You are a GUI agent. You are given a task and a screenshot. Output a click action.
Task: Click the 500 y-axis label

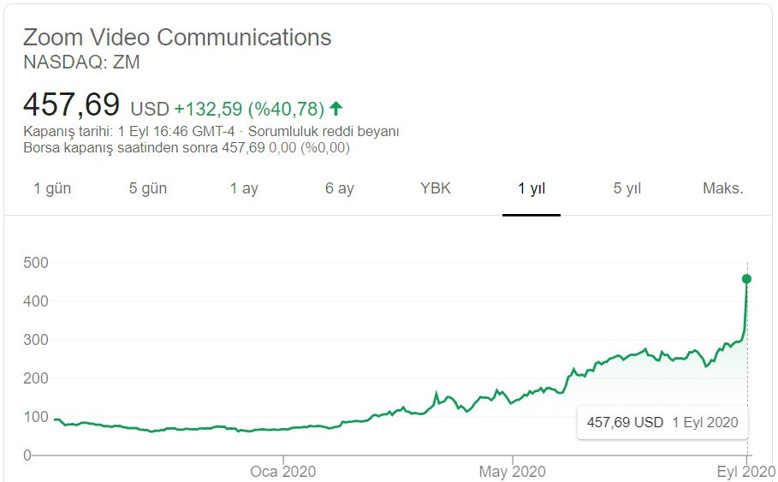(x=36, y=263)
